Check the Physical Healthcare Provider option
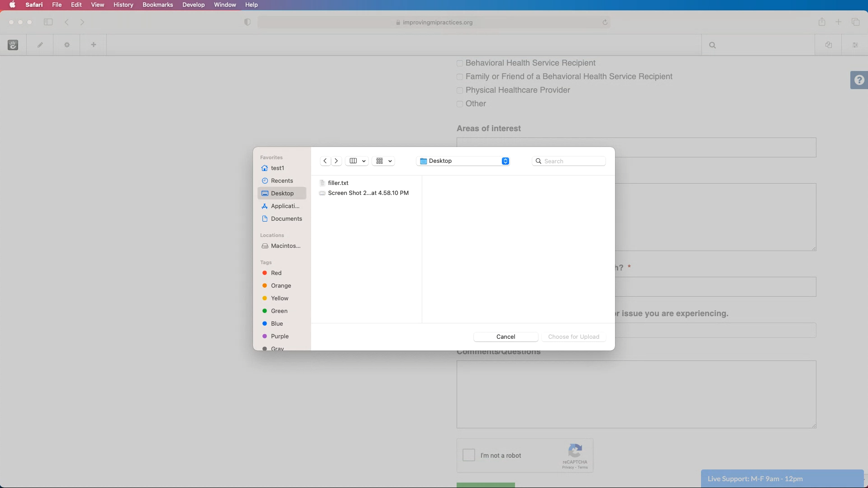Viewport: 868px width, 488px height. tap(460, 90)
